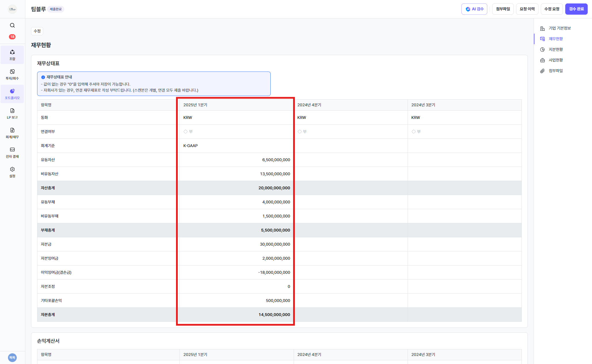Navigate to 첨부파일 section in right panel
The width and height of the screenshot is (592, 364).
coord(555,71)
